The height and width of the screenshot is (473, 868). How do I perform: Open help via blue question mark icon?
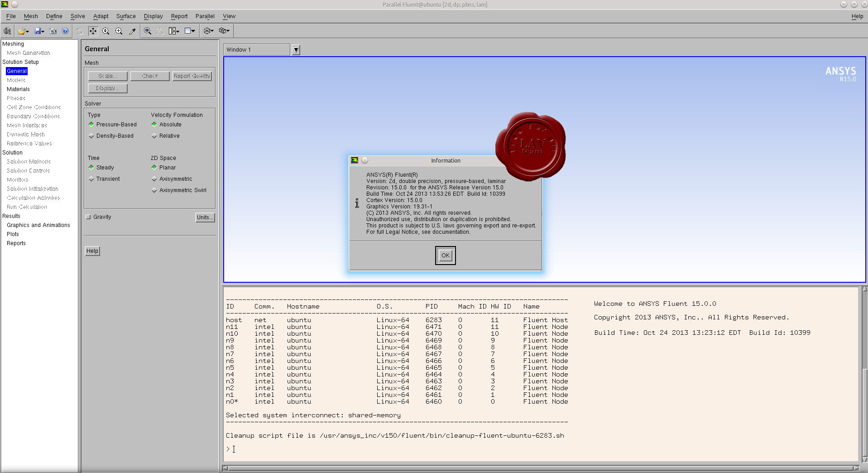point(66,31)
